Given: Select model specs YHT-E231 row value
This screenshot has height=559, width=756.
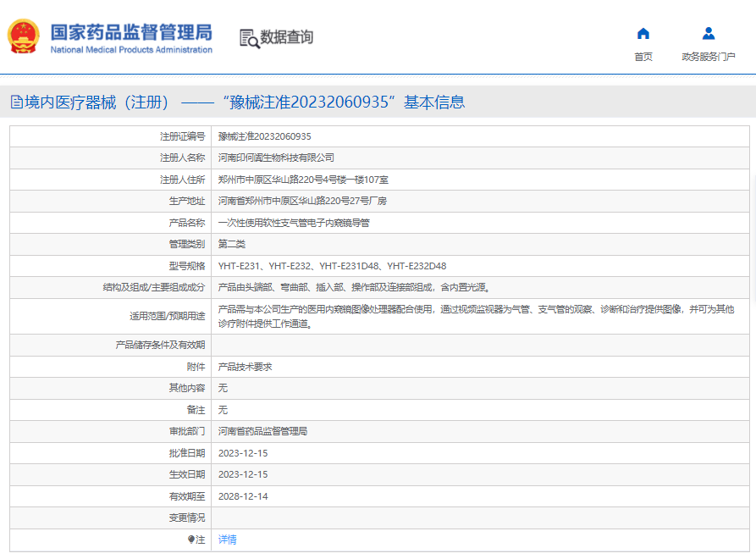Looking at the screenshot, I should point(332,266).
